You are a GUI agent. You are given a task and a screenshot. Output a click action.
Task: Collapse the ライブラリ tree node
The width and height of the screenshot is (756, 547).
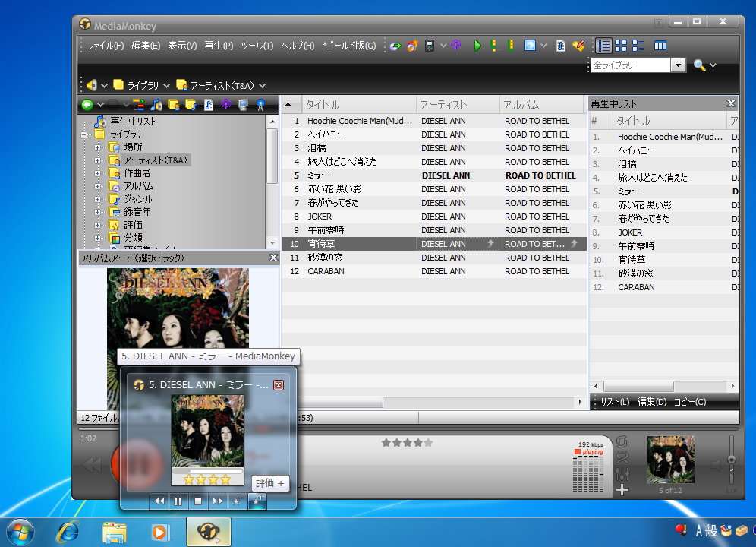coord(84,134)
